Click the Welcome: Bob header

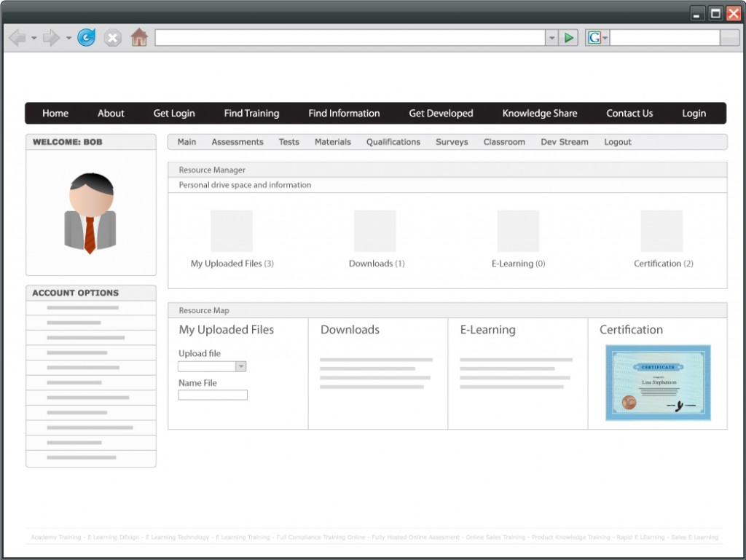click(x=68, y=142)
